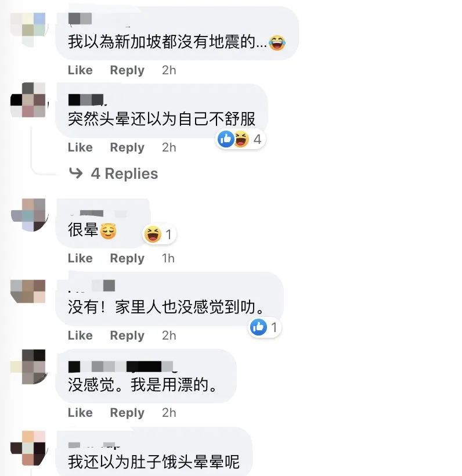The height and width of the screenshot is (476, 462).
Task: Click the thumbs-up reaction on 突然头晕 comment
Action: coord(226,139)
